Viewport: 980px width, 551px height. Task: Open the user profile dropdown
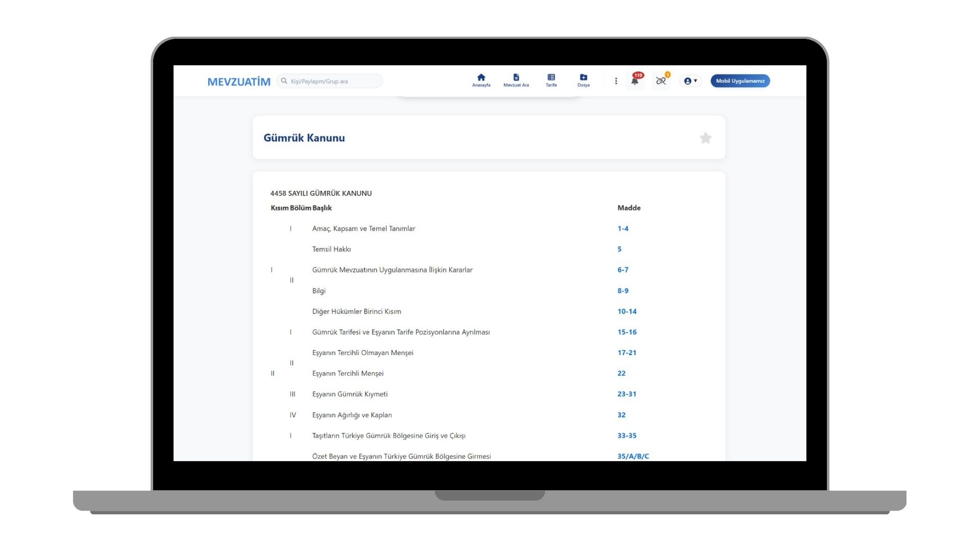click(x=690, y=81)
